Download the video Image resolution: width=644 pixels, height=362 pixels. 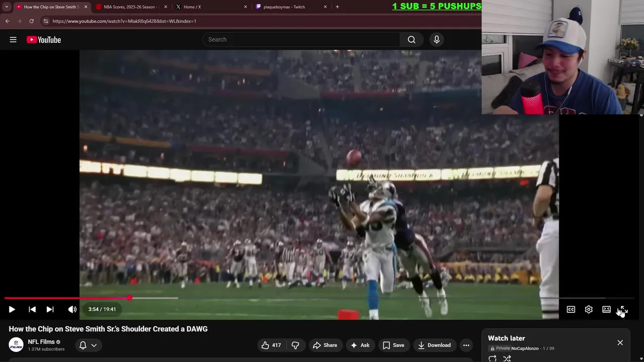(434, 345)
